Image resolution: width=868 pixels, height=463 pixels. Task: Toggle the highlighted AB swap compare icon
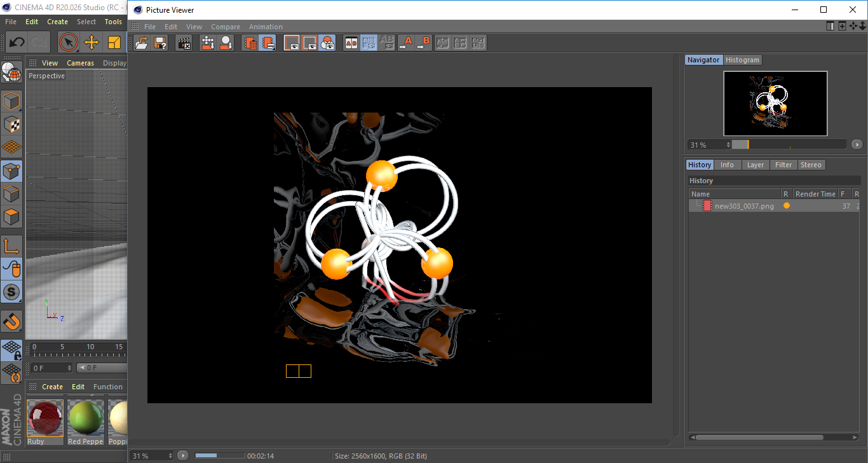[x=369, y=43]
